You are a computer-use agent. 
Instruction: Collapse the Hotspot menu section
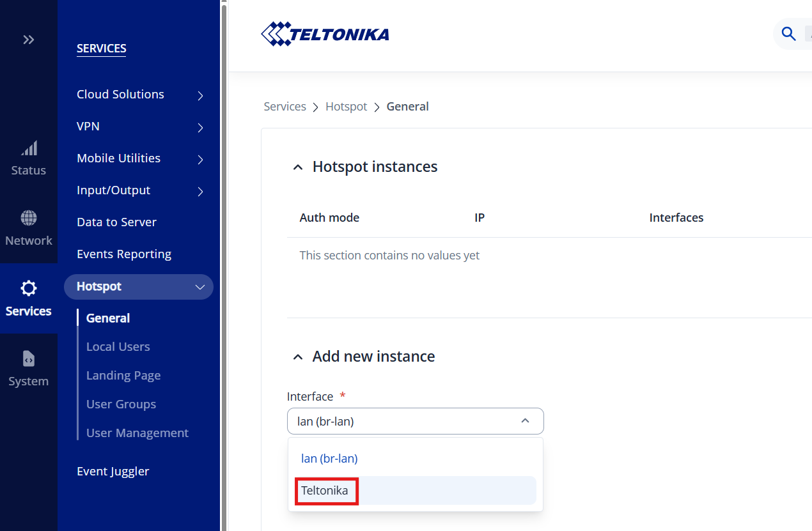[199, 287]
